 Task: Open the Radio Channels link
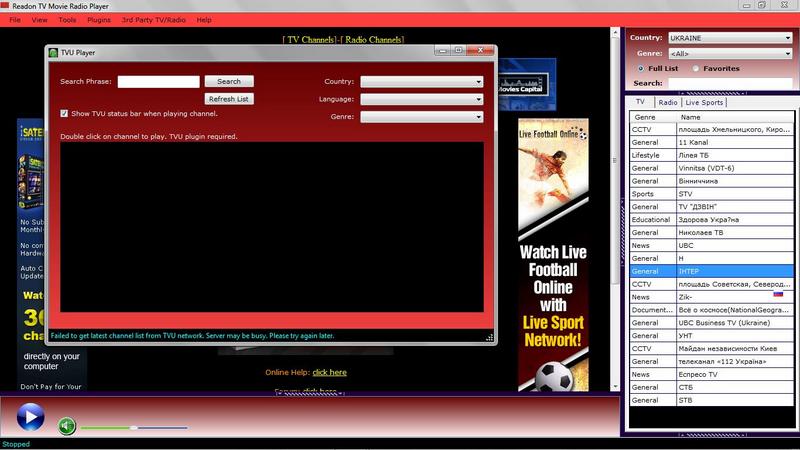tap(372, 40)
